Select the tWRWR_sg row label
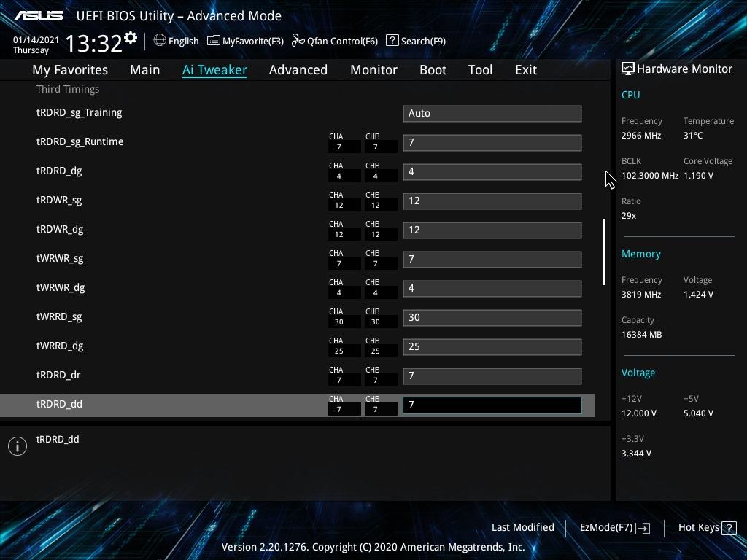The height and width of the screenshot is (560, 747). coord(60,259)
